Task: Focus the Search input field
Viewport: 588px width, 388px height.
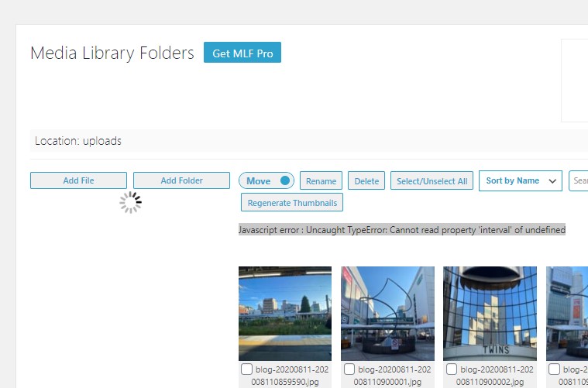Action: 579,180
